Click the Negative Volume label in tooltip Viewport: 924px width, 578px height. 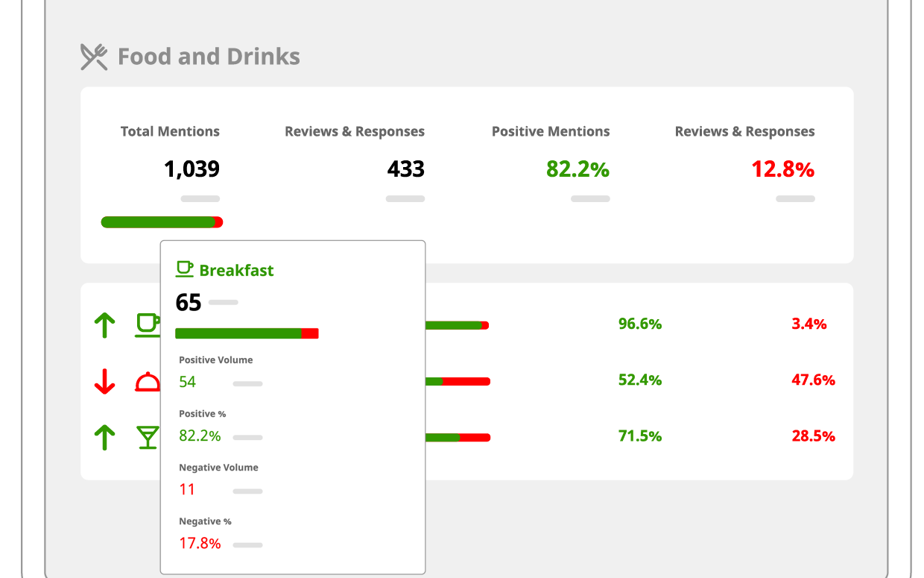218,468
